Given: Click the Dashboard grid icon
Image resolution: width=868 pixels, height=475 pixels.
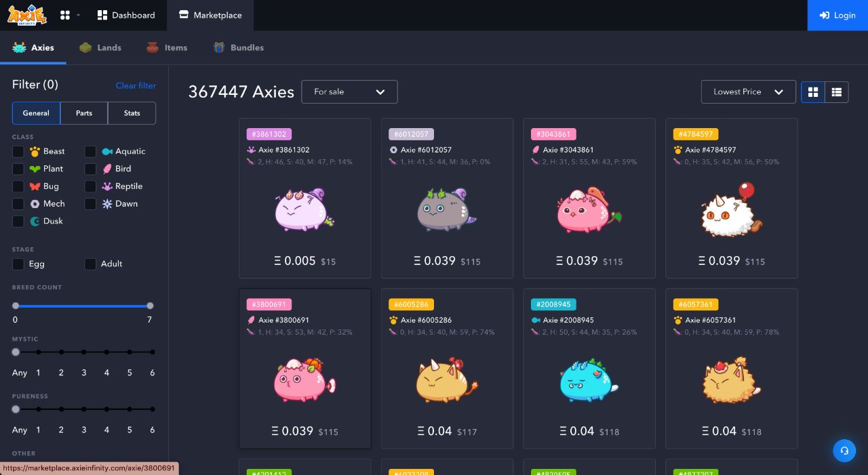Looking at the screenshot, I should tap(102, 15).
